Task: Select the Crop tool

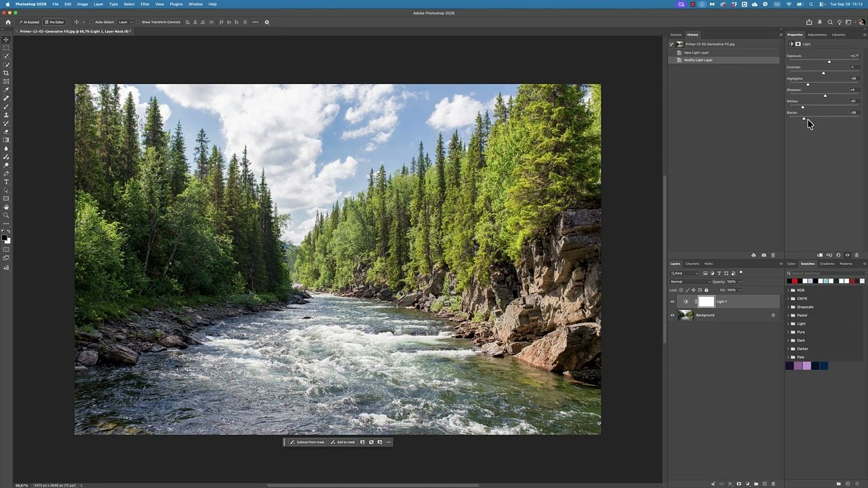Action: (x=7, y=73)
